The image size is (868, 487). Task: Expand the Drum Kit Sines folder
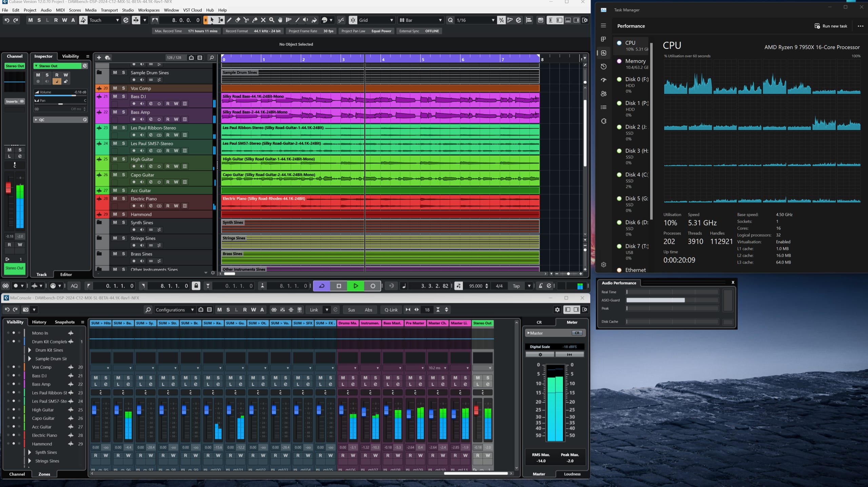pos(29,350)
